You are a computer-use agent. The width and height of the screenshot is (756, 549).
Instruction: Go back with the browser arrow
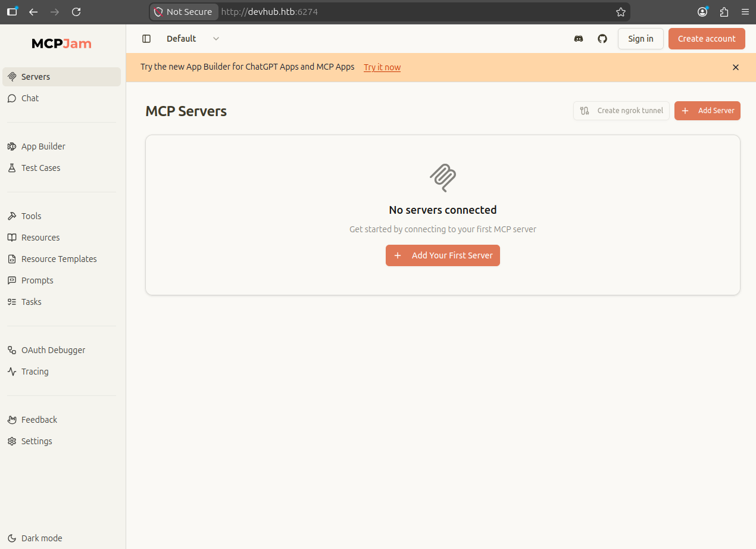click(33, 12)
